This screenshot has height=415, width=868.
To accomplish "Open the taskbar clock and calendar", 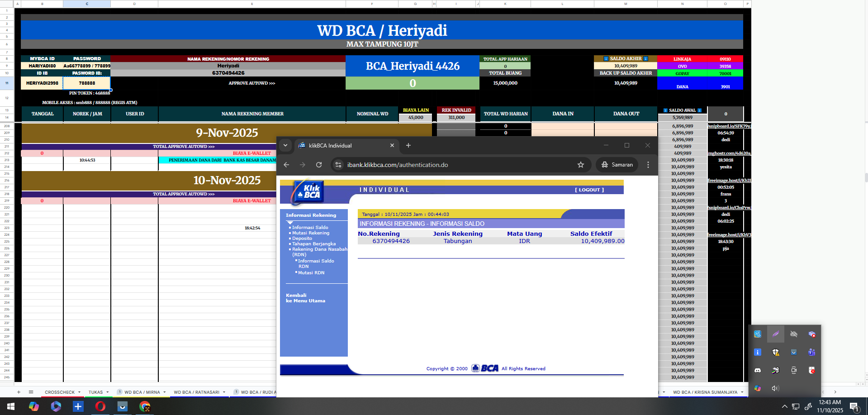I will (x=830, y=406).
